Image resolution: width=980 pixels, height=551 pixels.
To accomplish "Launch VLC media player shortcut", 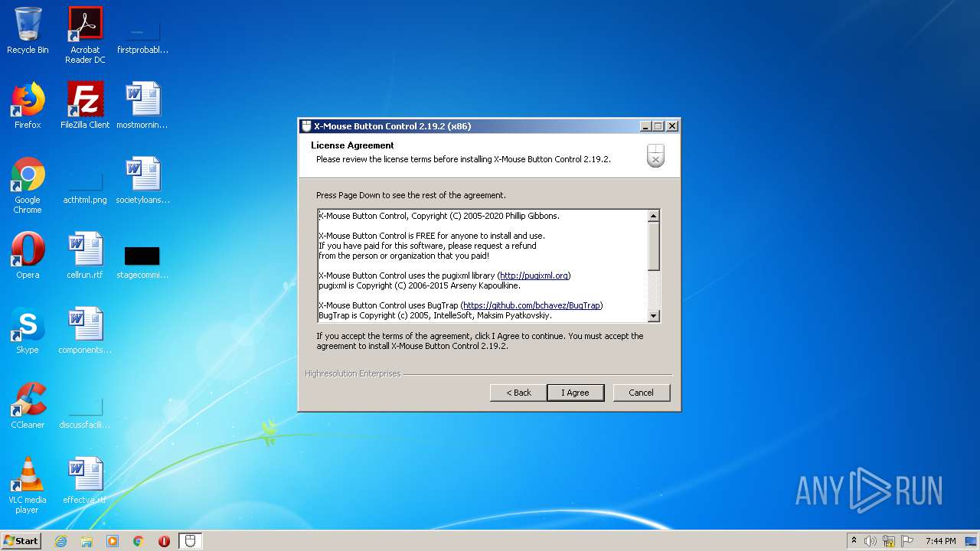I will 28,485.
